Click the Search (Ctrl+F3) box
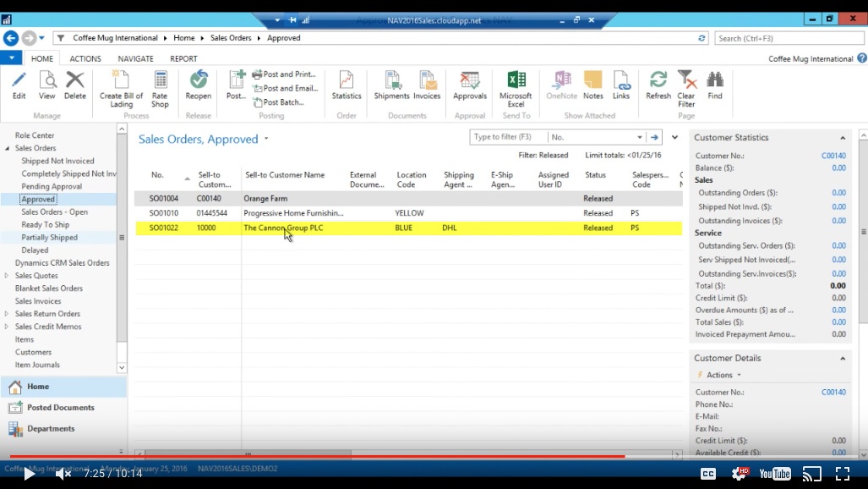The height and width of the screenshot is (489, 868). point(789,38)
